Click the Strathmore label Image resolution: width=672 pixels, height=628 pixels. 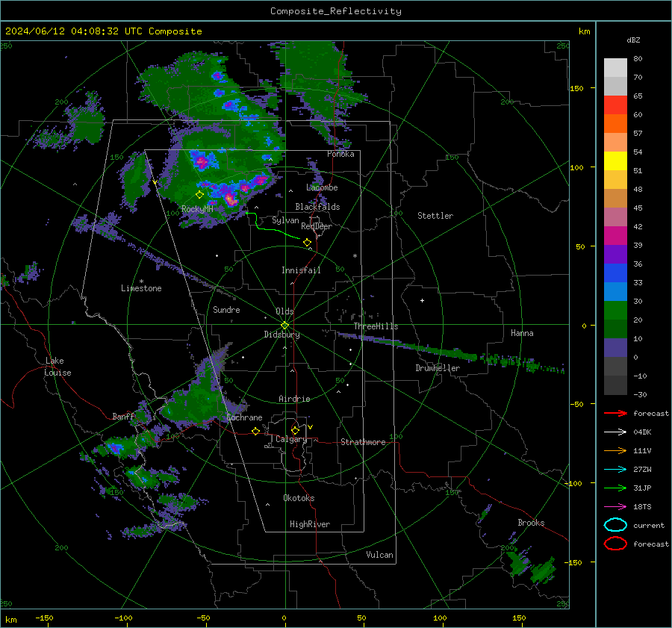point(363,442)
